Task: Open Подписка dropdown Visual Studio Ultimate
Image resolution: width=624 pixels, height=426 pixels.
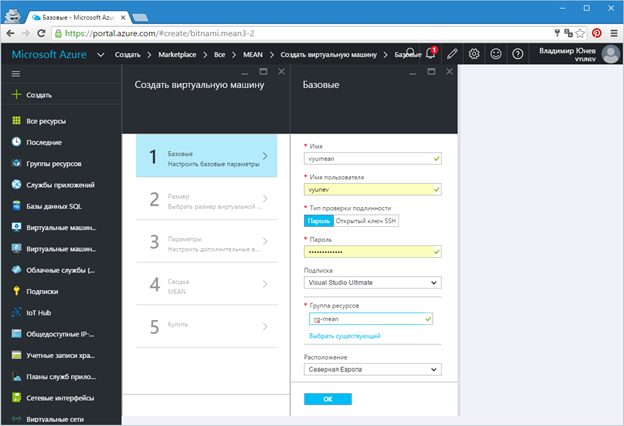Action: [372, 283]
